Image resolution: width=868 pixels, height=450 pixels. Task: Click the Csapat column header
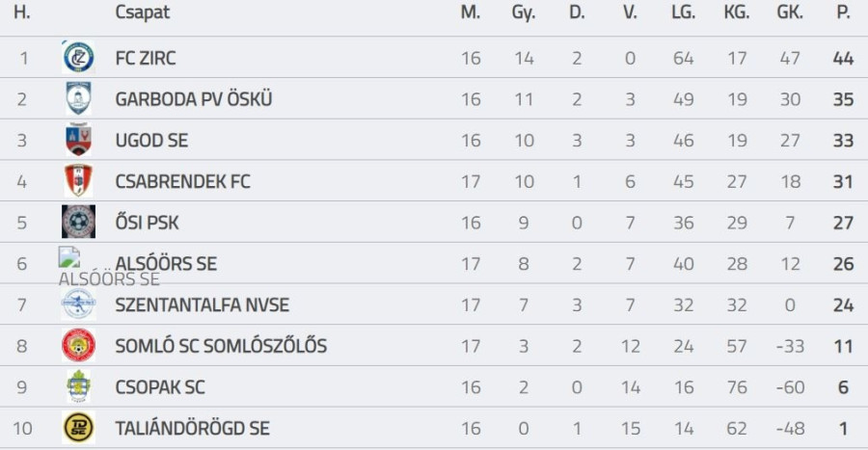(x=143, y=13)
